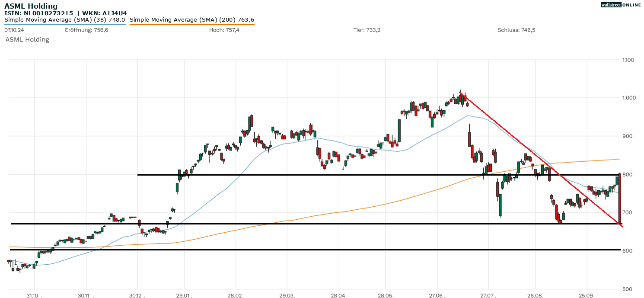Select the gray ASML Holding series label
The height and width of the screenshot is (298, 644).
coord(27,39)
